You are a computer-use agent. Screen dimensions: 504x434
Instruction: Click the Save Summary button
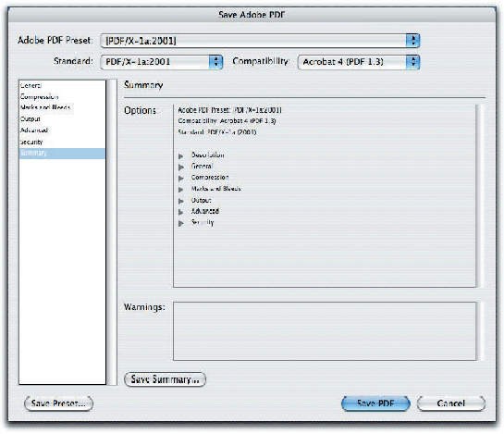(x=165, y=379)
